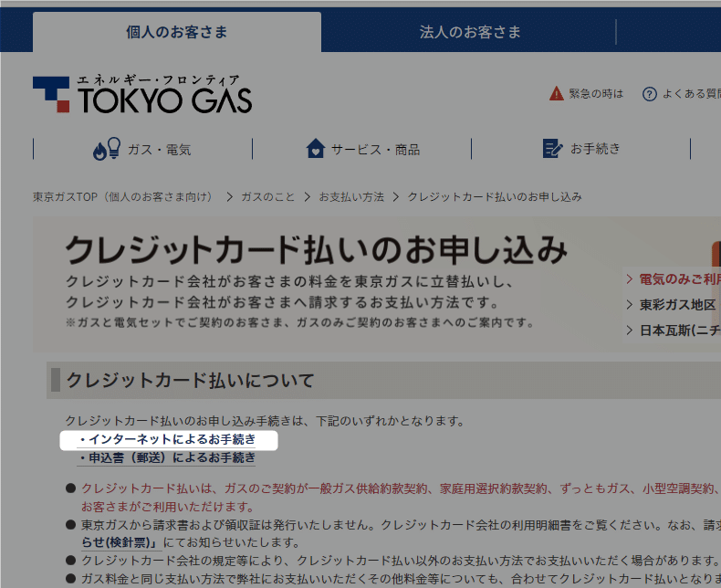
Task: Click the document pencil お手続き icon
Action: pyautogui.click(x=552, y=148)
